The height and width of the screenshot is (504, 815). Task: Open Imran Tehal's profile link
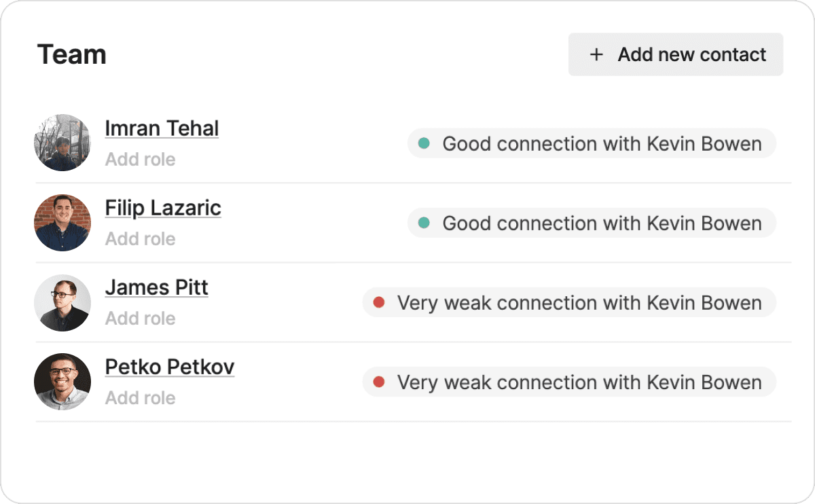162,128
